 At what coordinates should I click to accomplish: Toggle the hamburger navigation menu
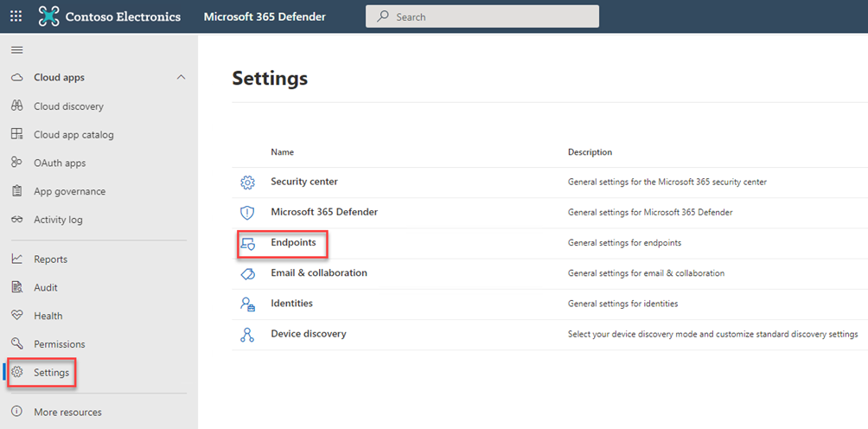point(17,50)
